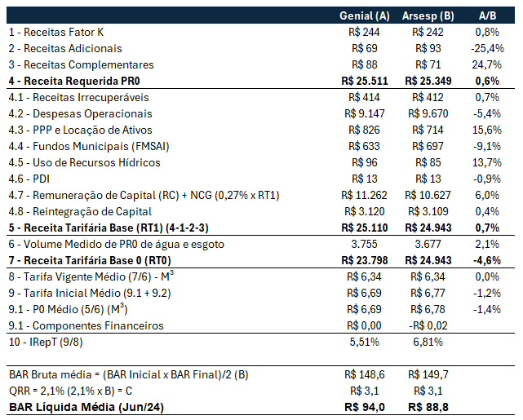This screenshot has height=420, width=523.
Task: Click the Uso de Recursos Hídricos percentage 13,7%
Action: coord(488,163)
